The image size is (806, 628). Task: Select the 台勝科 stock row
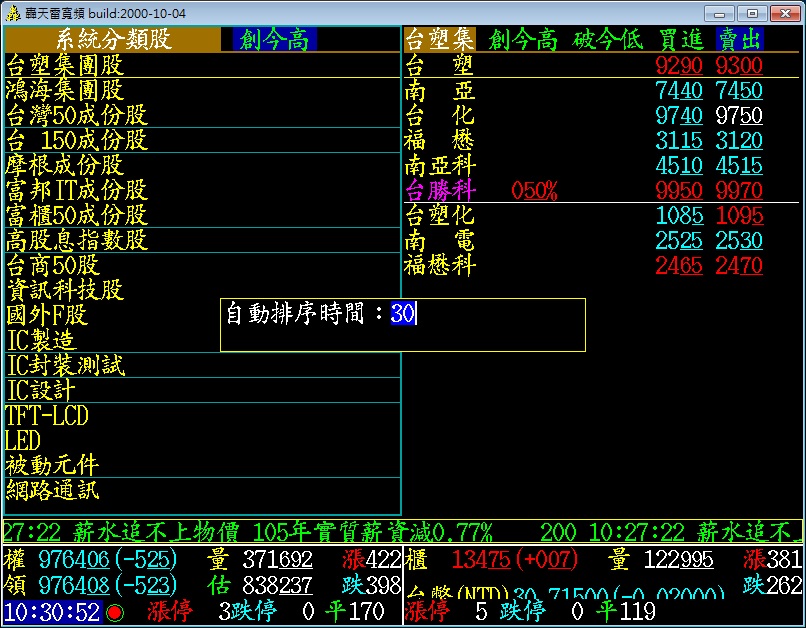click(441, 190)
